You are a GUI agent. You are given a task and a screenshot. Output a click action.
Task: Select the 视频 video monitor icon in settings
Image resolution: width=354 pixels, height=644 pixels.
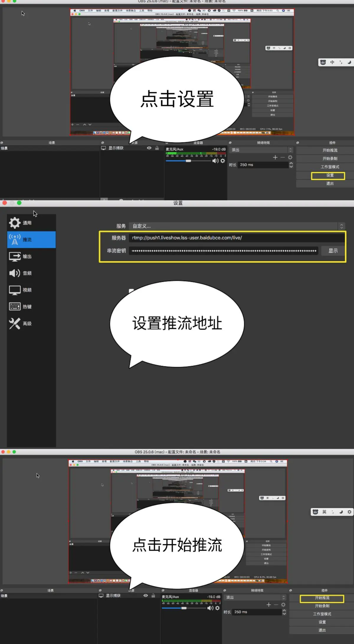pyautogui.click(x=15, y=290)
